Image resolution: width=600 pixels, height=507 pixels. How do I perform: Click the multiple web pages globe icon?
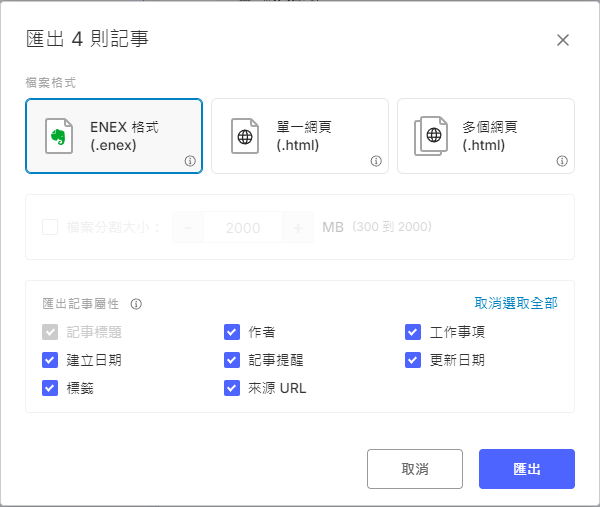(x=432, y=136)
